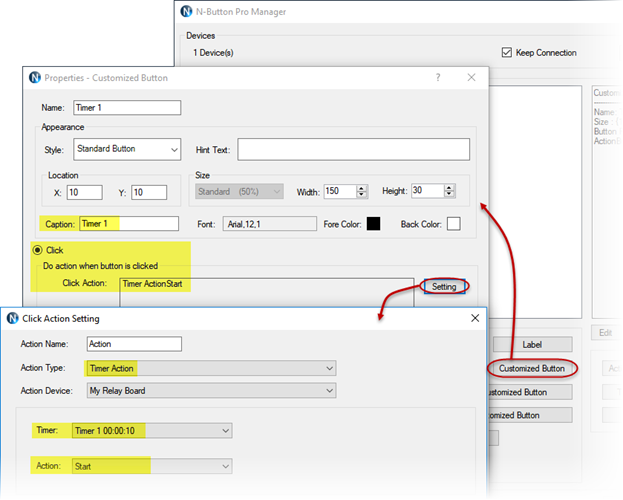Open the Action Device dropdown

pos(211,391)
